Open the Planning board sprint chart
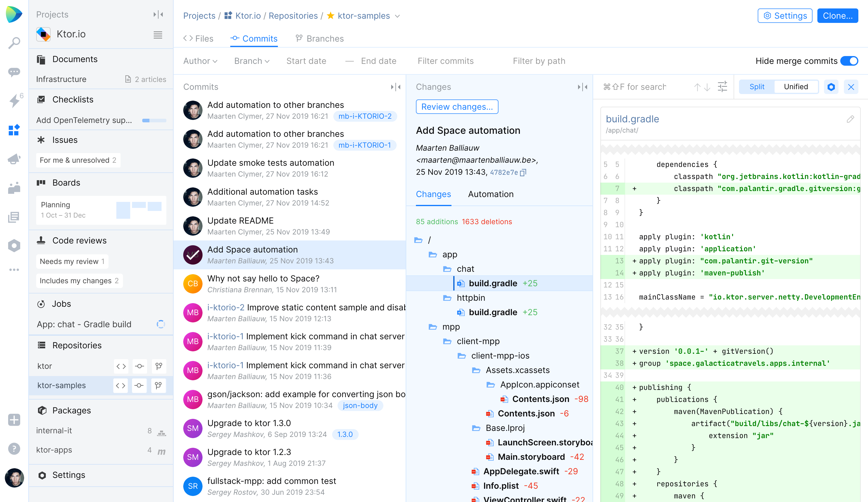This screenshot has width=868, height=502. (139, 210)
